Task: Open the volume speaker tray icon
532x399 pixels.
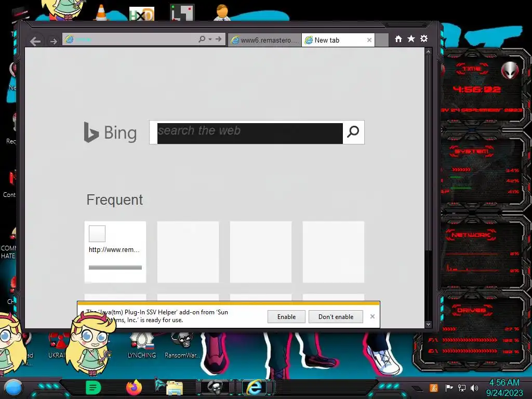Action: click(x=474, y=388)
